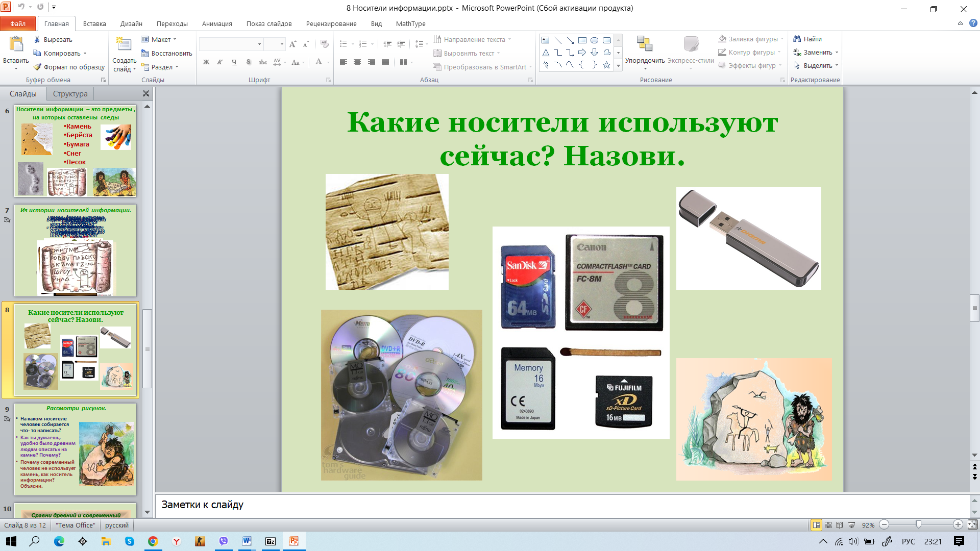
Task: Expand shapes gallery More arrow
Action: (x=618, y=65)
